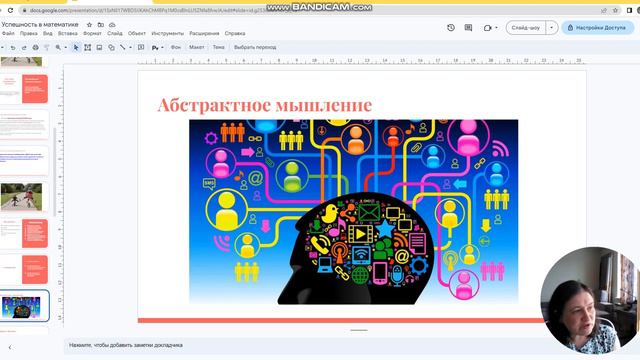The width and height of the screenshot is (640, 360).
Task: Open the new slide dropdown arrow
Action: pyautogui.click(x=2, y=47)
